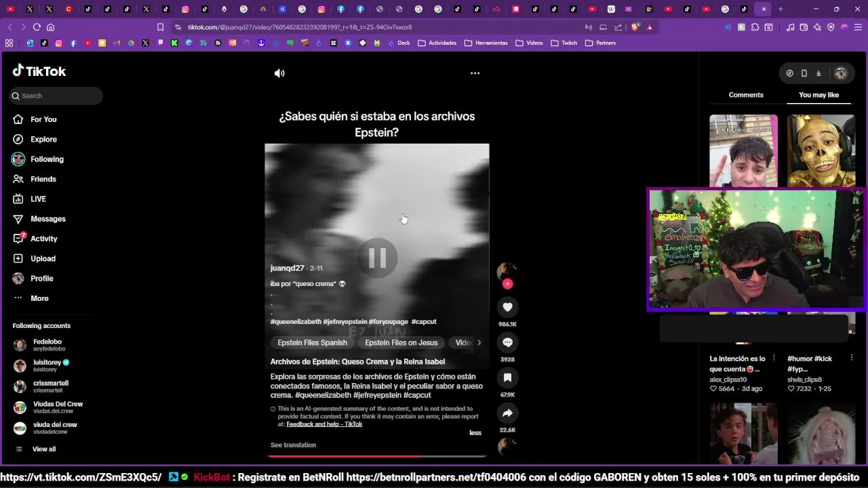Save the video with the bookmark icon
868x488 pixels.
tap(507, 378)
